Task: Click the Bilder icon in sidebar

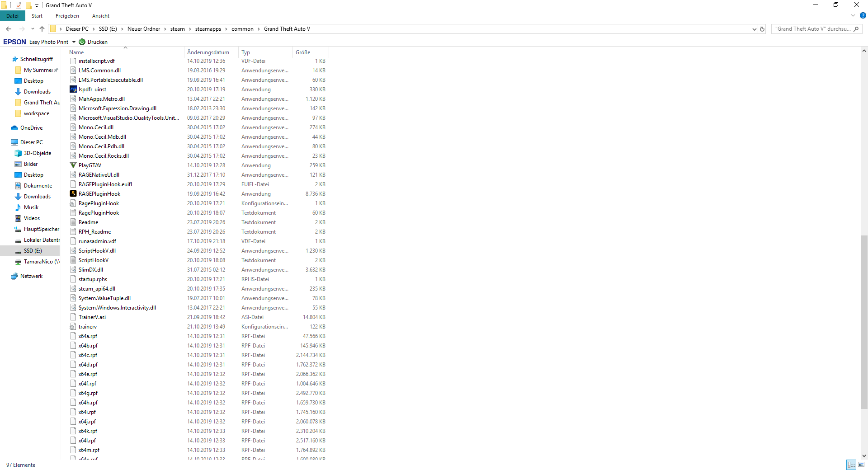Action: pos(18,164)
